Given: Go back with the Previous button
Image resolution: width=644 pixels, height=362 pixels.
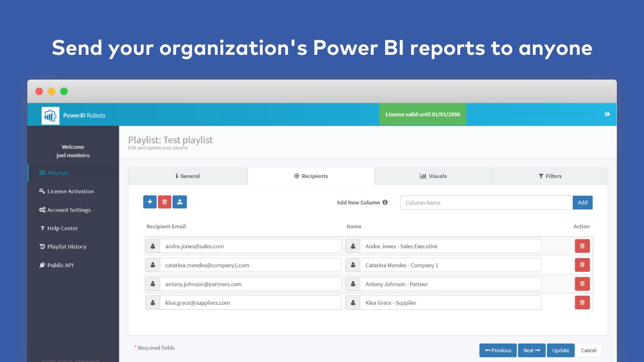Looking at the screenshot, I should coord(498,350).
